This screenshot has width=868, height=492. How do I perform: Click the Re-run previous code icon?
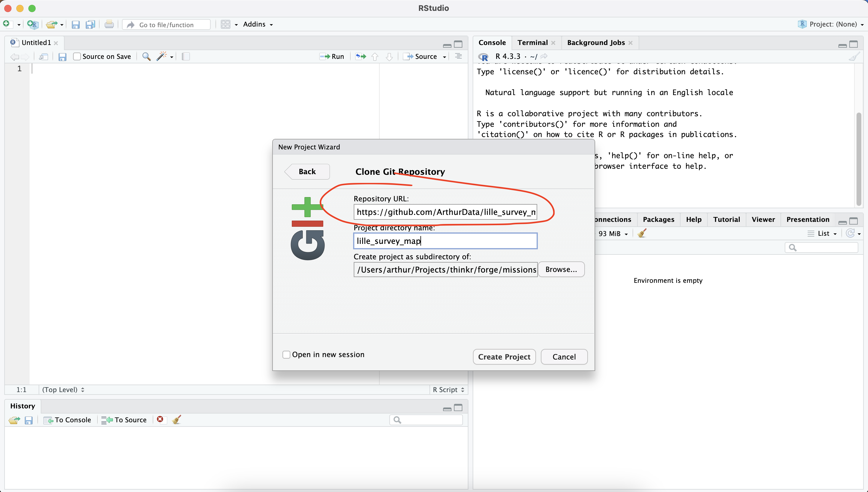coord(361,56)
